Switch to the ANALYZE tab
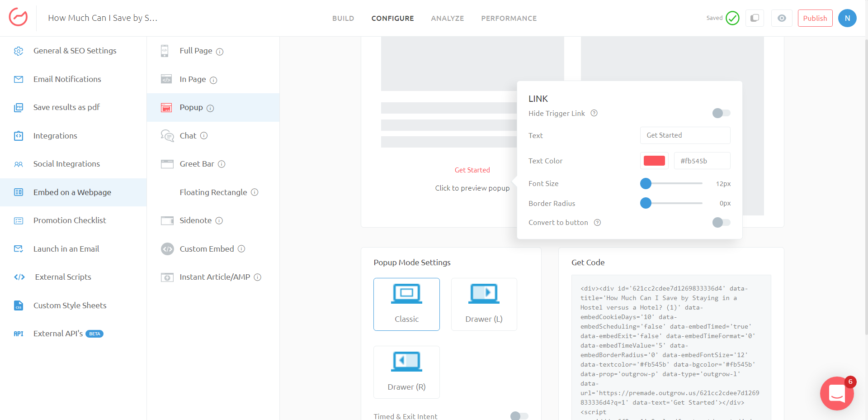The width and height of the screenshot is (868, 420). coord(448,19)
